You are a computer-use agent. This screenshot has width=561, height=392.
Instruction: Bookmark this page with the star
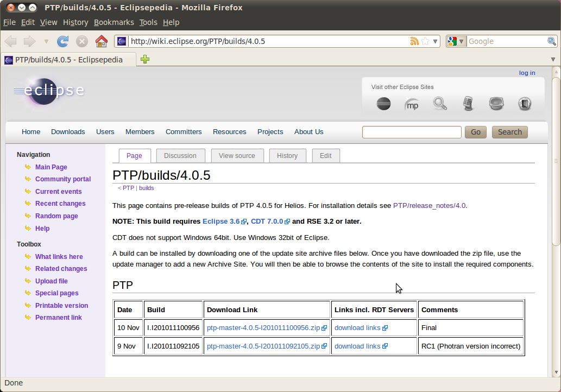pyautogui.click(x=425, y=41)
